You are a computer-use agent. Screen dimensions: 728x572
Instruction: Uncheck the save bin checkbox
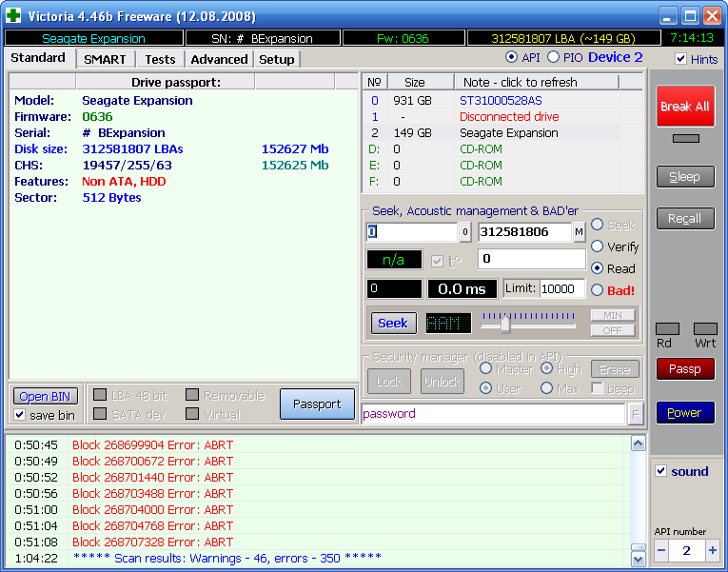[19, 415]
